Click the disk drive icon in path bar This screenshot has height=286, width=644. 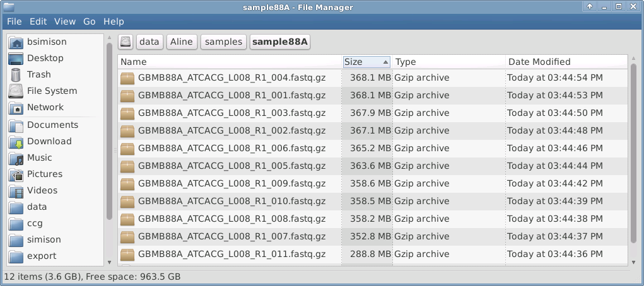pos(126,42)
